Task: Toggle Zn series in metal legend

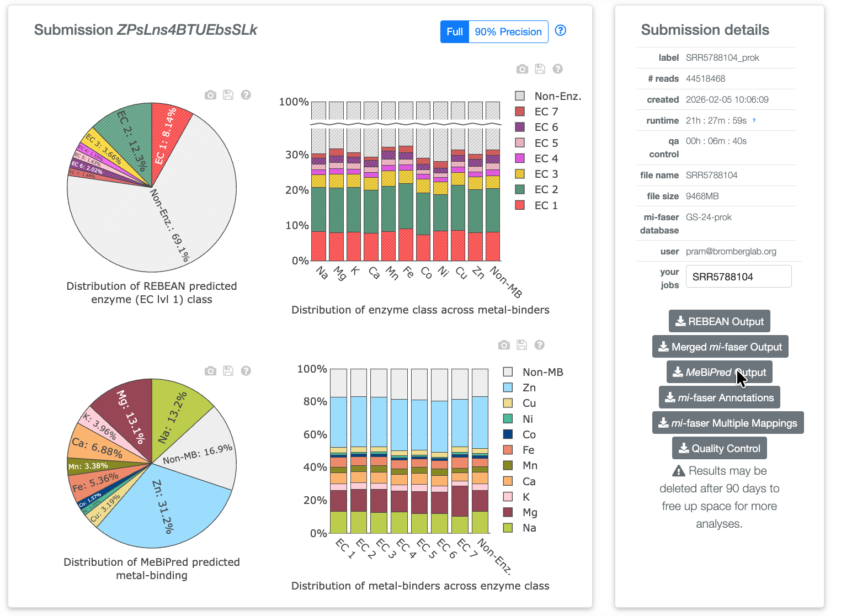Action: [x=519, y=387]
